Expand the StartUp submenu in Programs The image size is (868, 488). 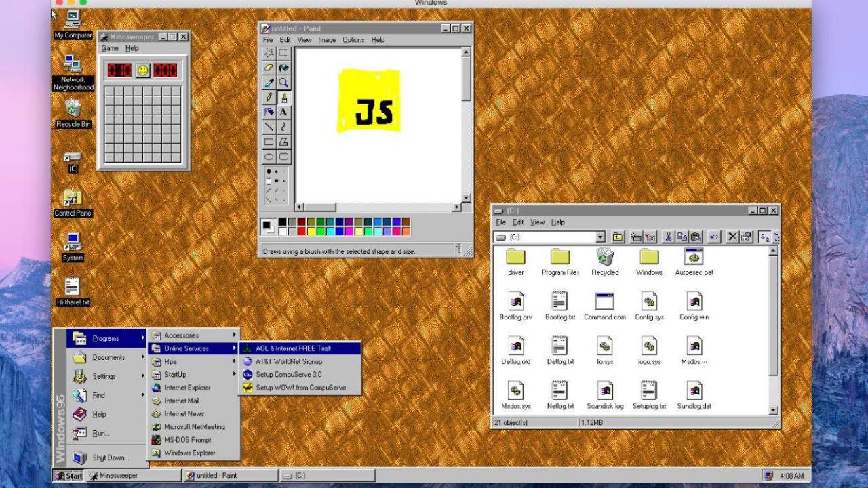(175, 374)
